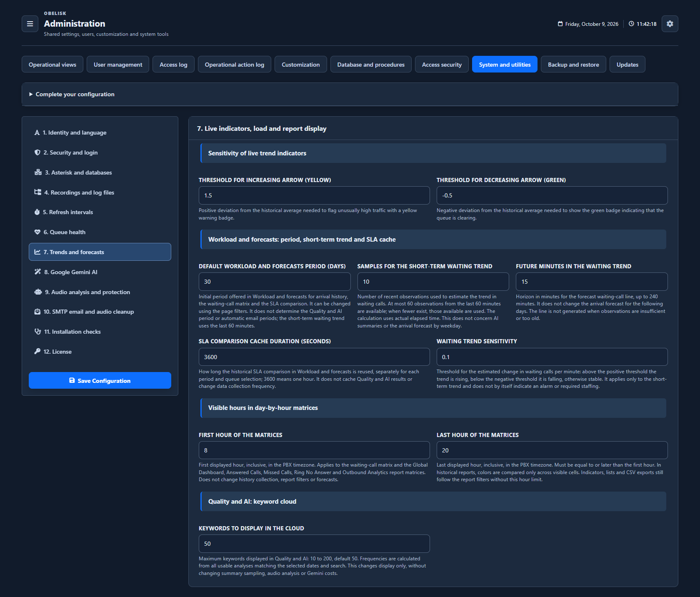Go to the Access log tab
Screen dimensions: 700x597
coord(173,65)
